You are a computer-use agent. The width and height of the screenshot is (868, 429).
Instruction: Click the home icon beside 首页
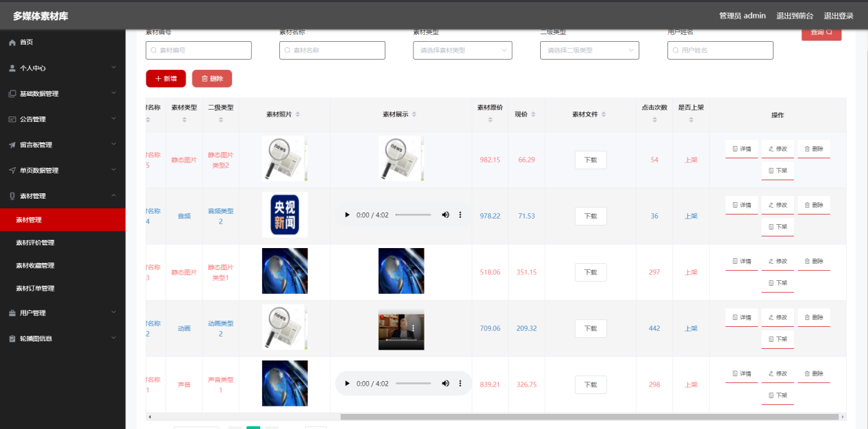pos(10,42)
